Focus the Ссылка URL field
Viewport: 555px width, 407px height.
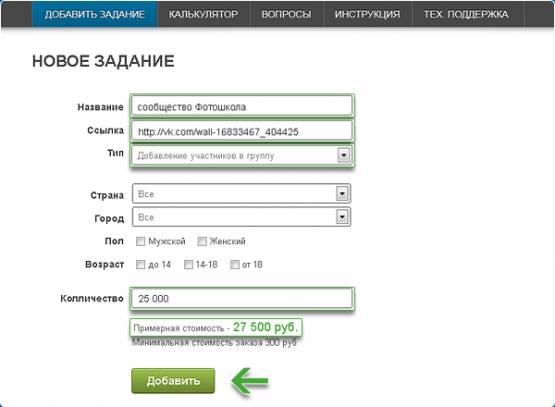click(x=242, y=131)
